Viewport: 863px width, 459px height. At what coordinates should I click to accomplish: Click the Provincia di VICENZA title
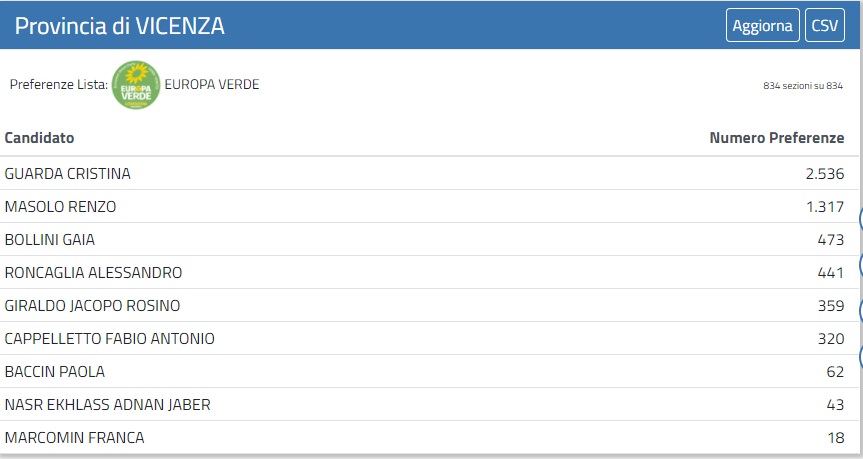[119, 27]
